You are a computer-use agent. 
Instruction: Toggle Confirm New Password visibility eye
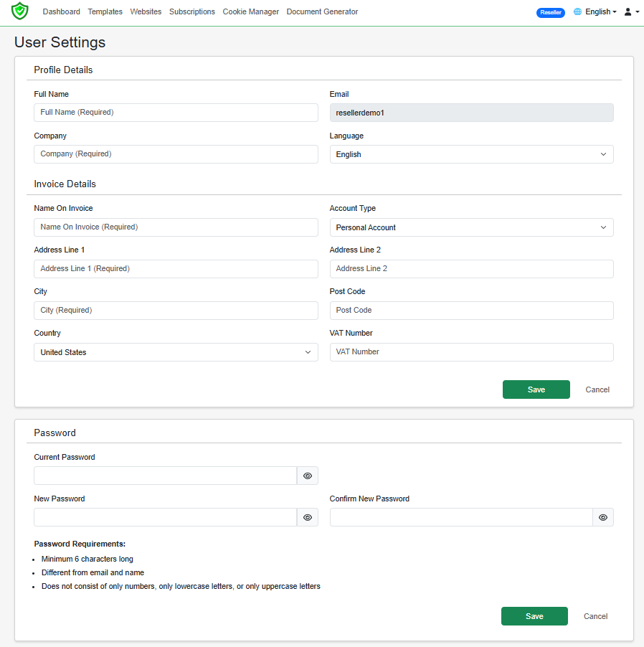(x=603, y=517)
